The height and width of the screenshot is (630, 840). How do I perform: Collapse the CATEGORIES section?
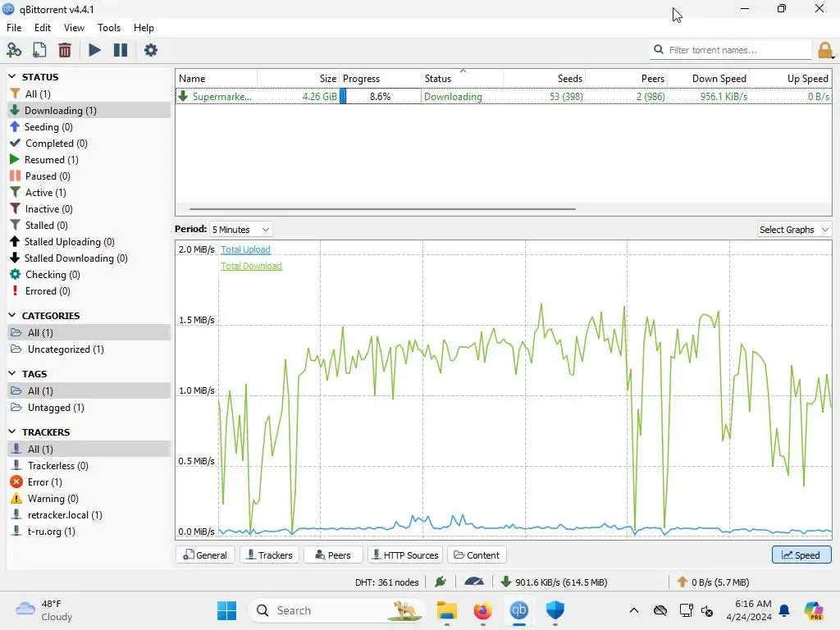coord(12,315)
